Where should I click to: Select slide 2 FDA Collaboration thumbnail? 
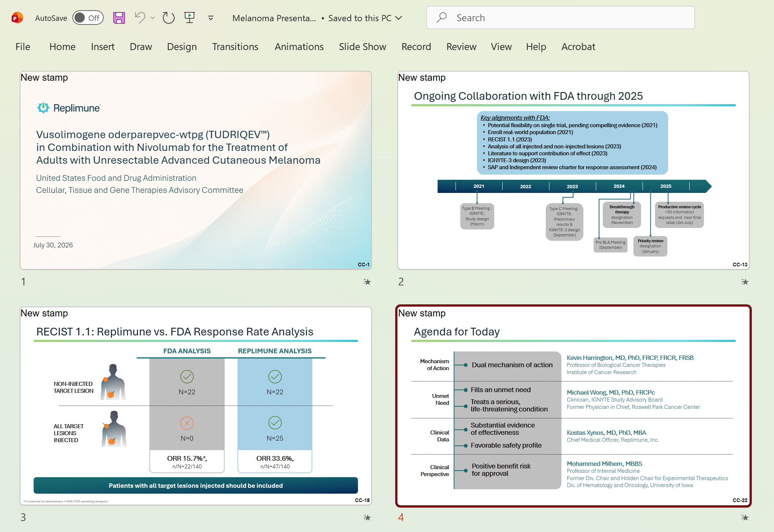coord(573,170)
